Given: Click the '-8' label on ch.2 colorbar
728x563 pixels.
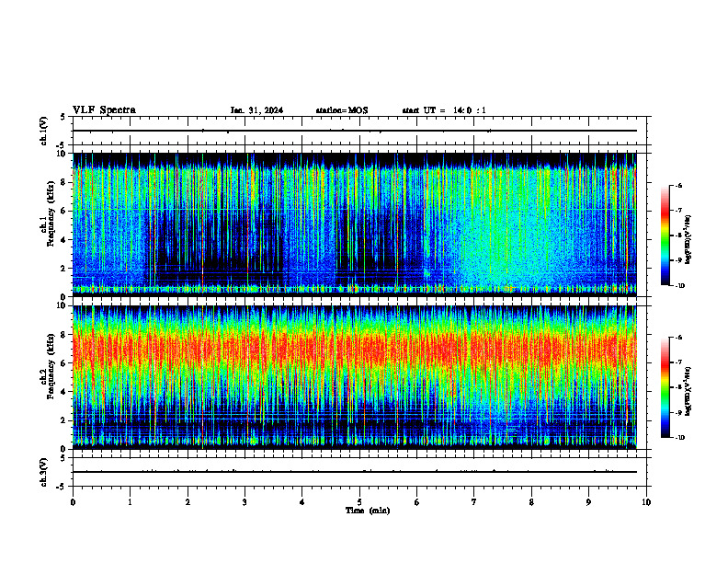Looking at the screenshot, I should [x=678, y=387].
